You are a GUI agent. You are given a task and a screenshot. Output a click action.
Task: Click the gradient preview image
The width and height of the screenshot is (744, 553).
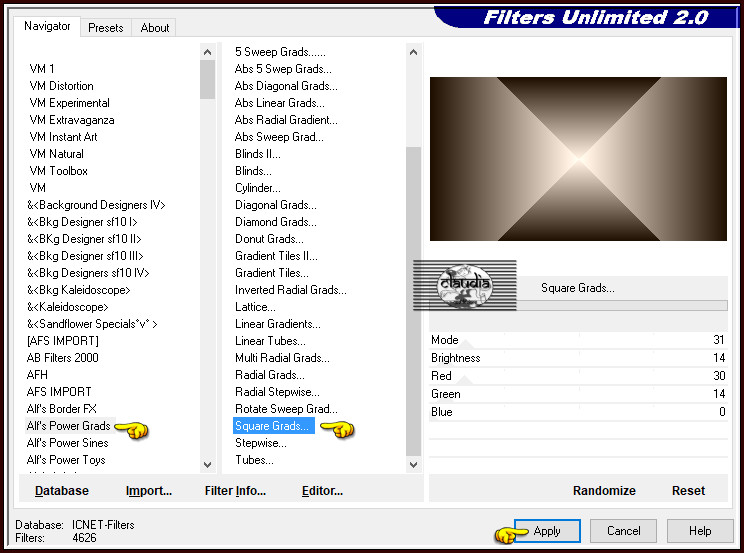coord(578,159)
